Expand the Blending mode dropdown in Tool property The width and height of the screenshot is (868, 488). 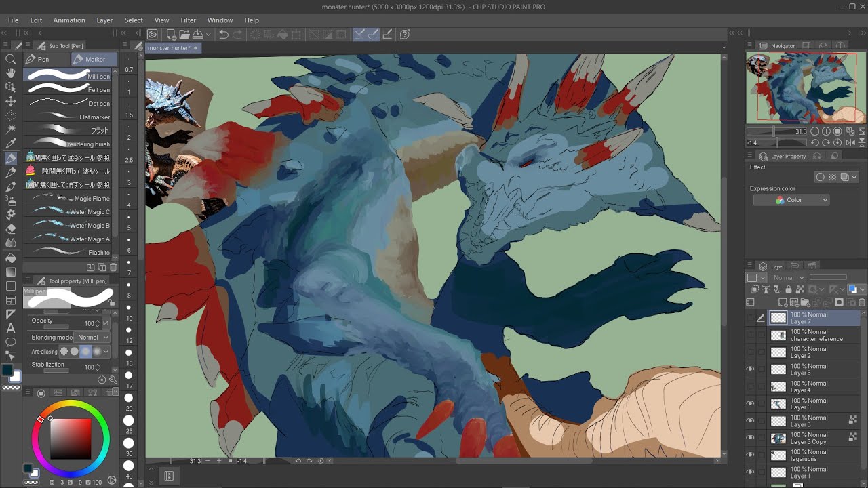click(92, 337)
